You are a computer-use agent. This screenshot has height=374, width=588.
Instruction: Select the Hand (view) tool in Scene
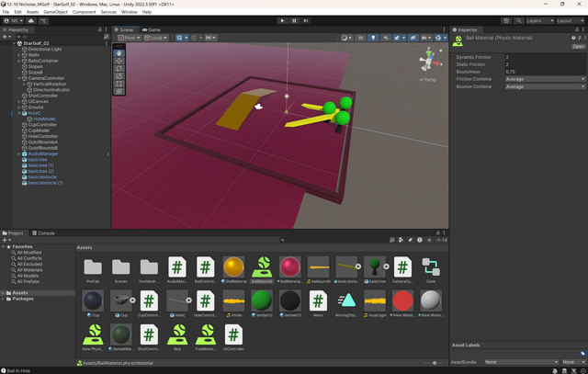coord(119,53)
